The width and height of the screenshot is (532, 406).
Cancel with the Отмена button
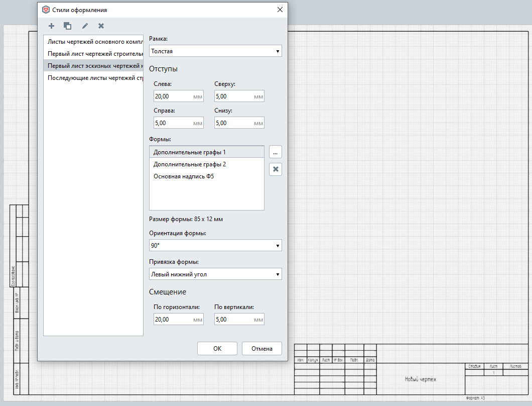coord(262,349)
